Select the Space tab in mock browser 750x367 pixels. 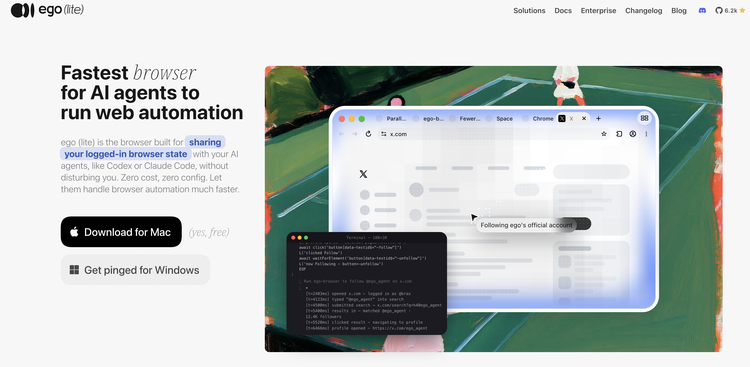[x=501, y=119]
